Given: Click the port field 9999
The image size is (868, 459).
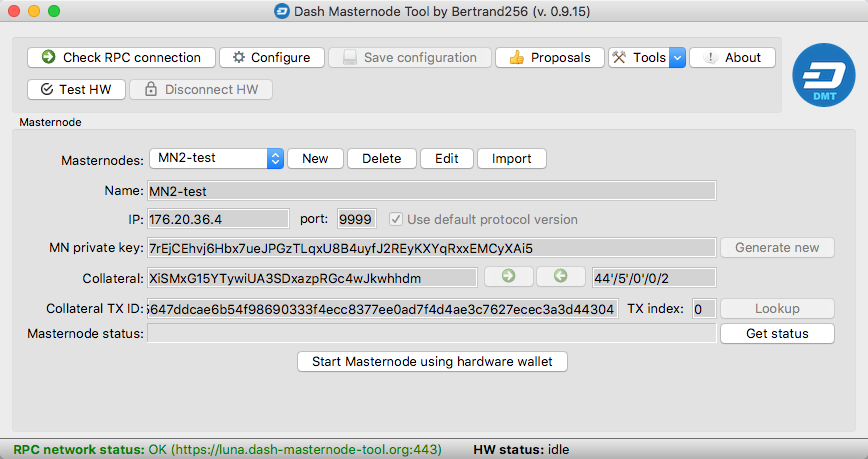Looking at the screenshot, I should pos(357,219).
